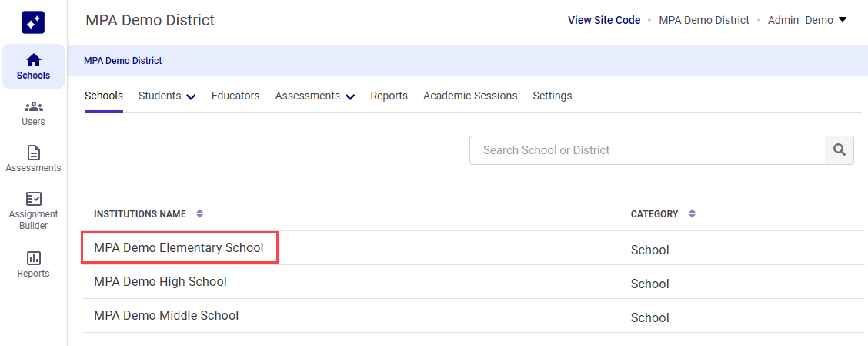Click the CATEGORY column header
The image size is (868, 346).
pyautogui.click(x=654, y=214)
